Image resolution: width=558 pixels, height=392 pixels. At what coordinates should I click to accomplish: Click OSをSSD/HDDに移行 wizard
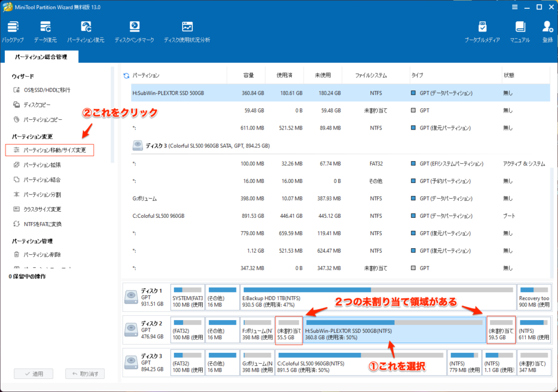coord(46,90)
